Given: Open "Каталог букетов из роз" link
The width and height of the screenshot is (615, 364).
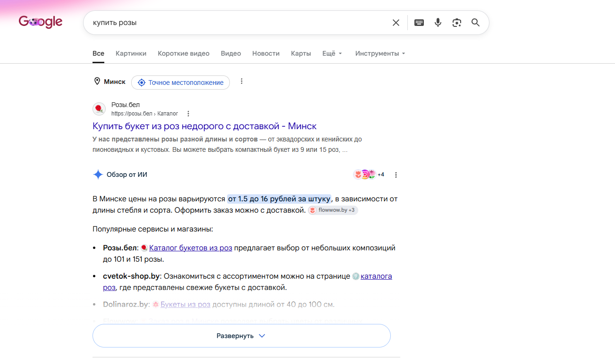Looking at the screenshot, I should (191, 248).
